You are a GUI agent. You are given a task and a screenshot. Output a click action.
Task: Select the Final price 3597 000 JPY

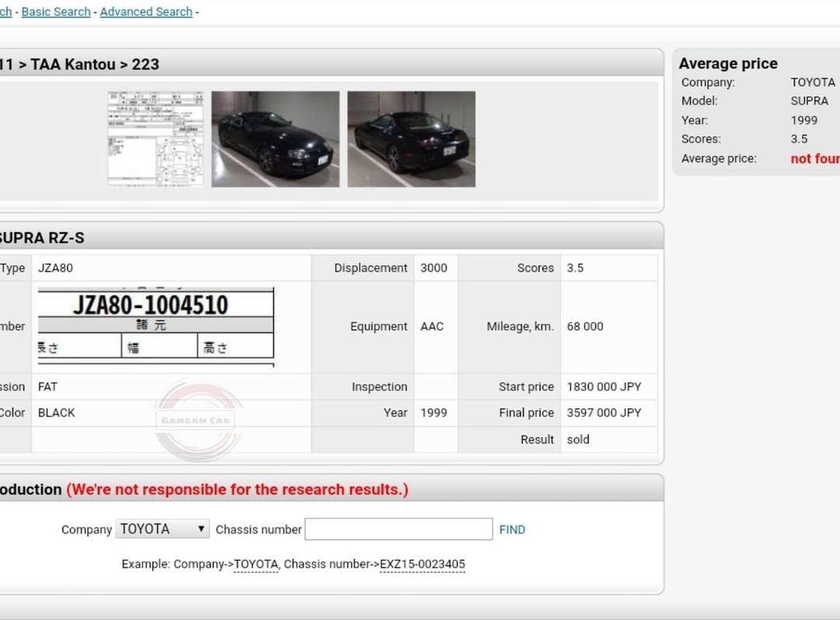pos(604,412)
